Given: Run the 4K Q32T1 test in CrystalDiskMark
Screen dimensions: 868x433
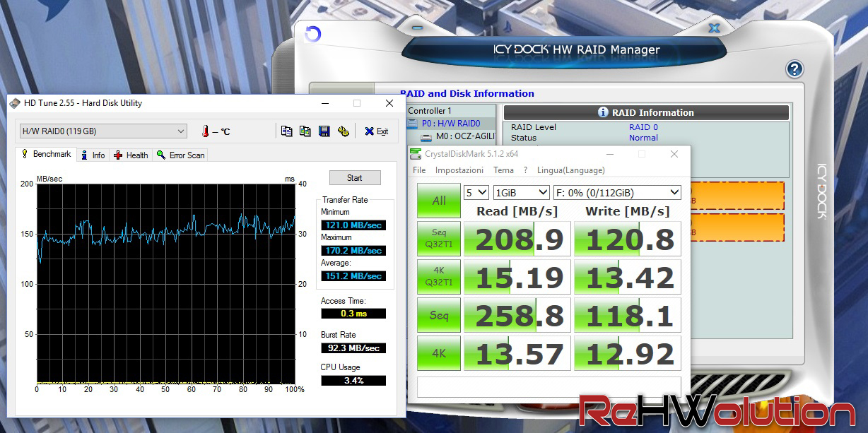Looking at the screenshot, I should pos(439,277).
